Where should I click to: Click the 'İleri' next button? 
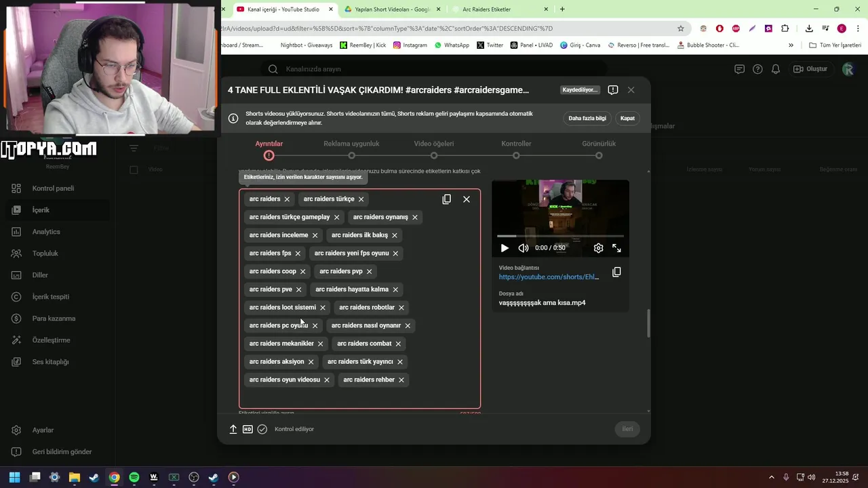[628, 429]
